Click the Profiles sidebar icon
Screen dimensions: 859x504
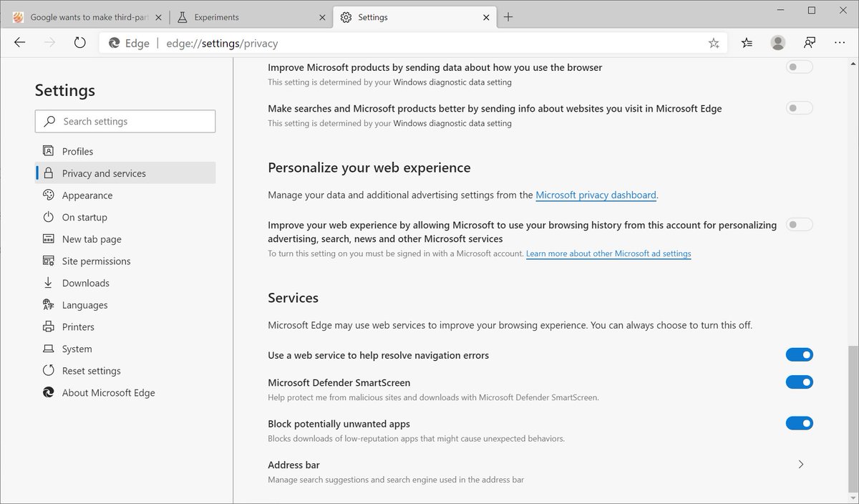49,151
